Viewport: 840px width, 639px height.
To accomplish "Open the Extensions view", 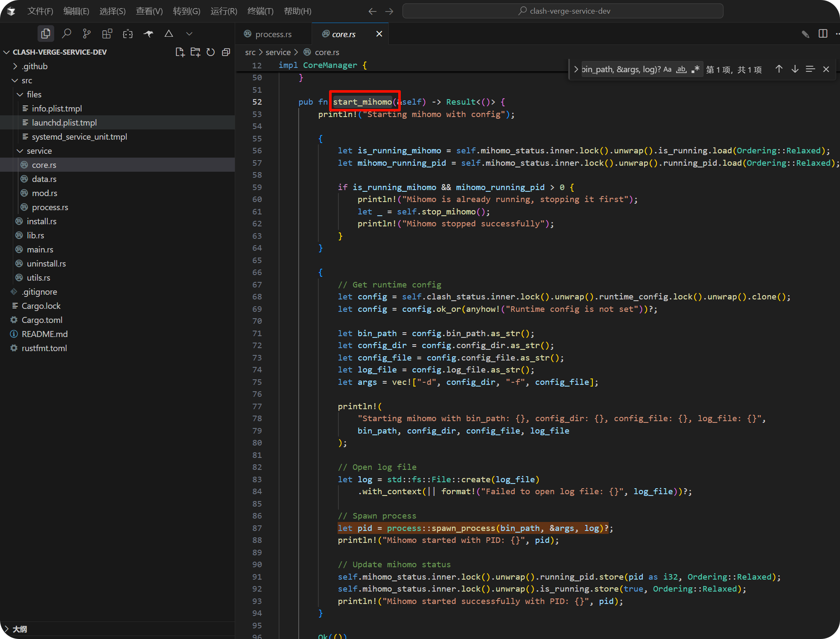I will click(107, 34).
